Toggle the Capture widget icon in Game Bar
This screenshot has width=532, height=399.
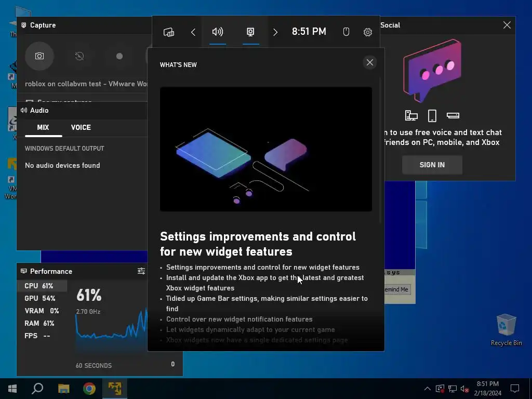250,32
